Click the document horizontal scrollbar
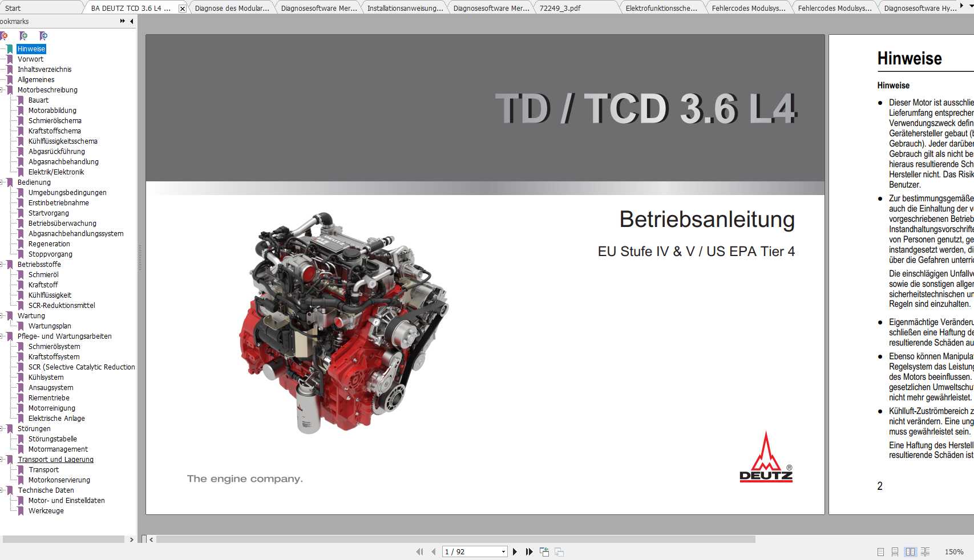 (x=456, y=539)
